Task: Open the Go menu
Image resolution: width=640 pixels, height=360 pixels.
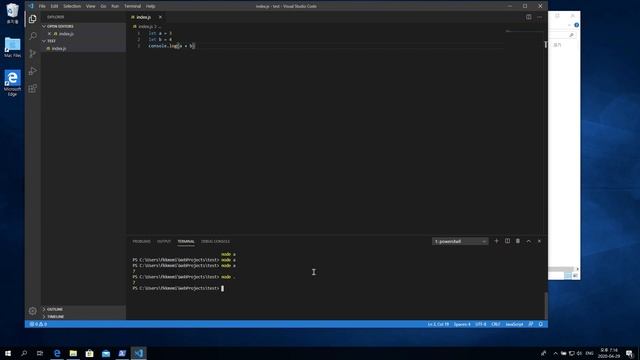Action: pyautogui.click(x=103, y=6)
